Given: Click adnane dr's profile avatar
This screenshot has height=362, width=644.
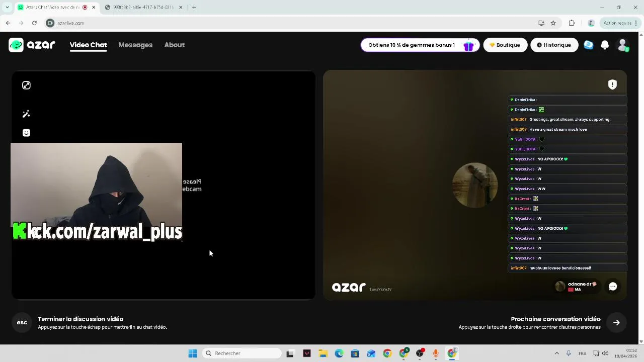Looking at the screenshot, I should (x=560, y=286).
